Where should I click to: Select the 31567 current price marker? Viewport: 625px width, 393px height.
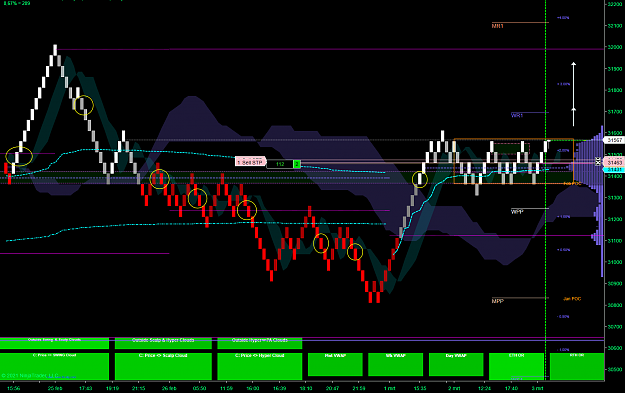click(x=614, y=140)
